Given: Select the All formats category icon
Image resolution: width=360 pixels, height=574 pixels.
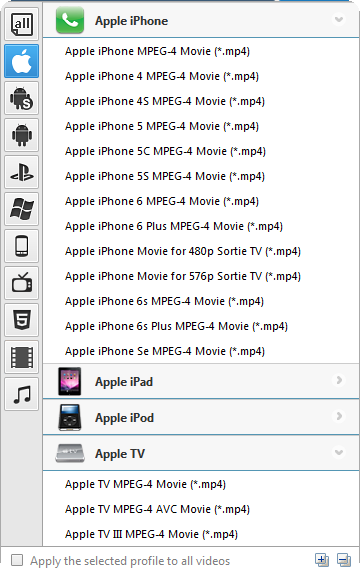Looking at the screenshot, I should (x=22, y=24).
